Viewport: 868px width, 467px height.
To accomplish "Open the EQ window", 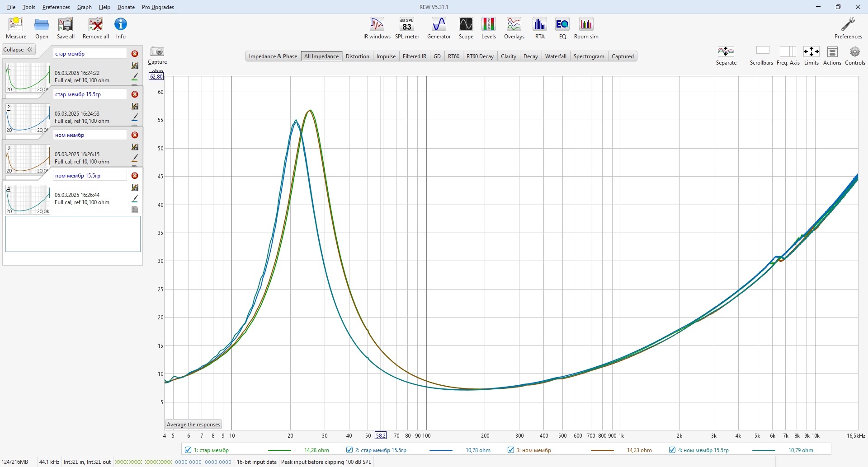I will tap(562, 28).
